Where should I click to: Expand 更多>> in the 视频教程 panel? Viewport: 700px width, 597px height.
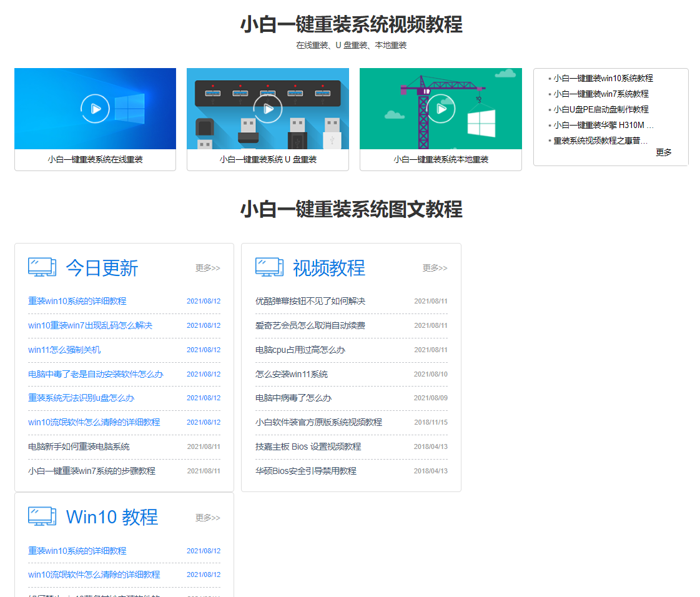coord(435,268)
